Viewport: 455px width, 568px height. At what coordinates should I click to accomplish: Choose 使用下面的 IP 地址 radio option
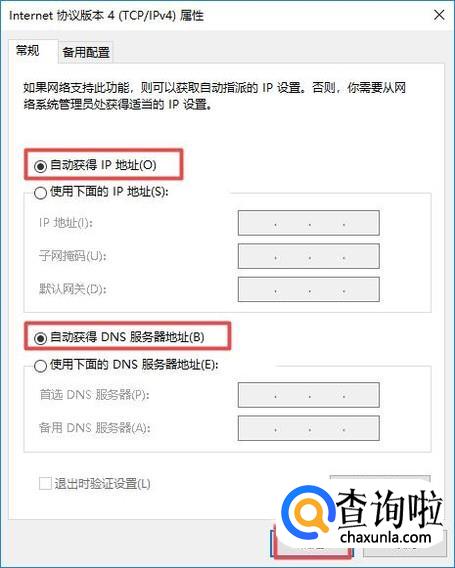(40, 192)
